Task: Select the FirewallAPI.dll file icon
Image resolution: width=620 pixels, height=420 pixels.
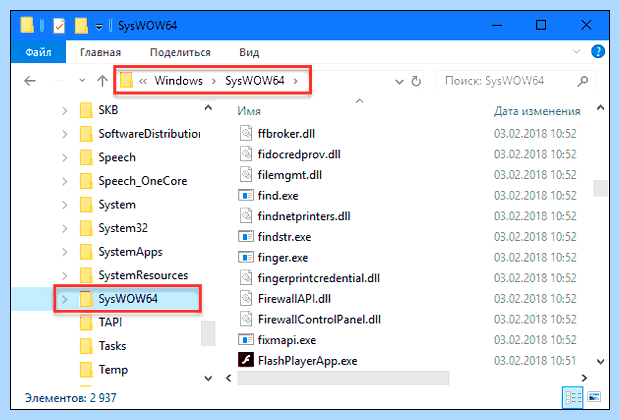Action: point(246,298)
